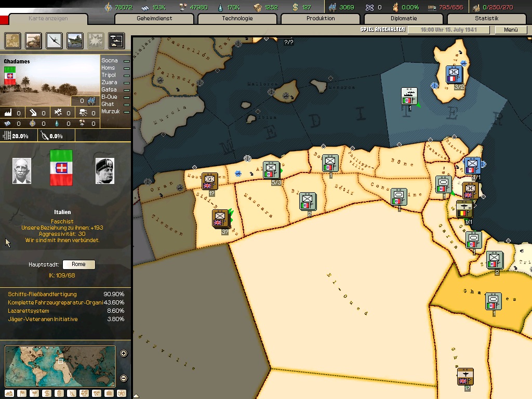Click the Lazarettsystem research entry
This screenshot has width=532, height=399.
click(66, 311)
